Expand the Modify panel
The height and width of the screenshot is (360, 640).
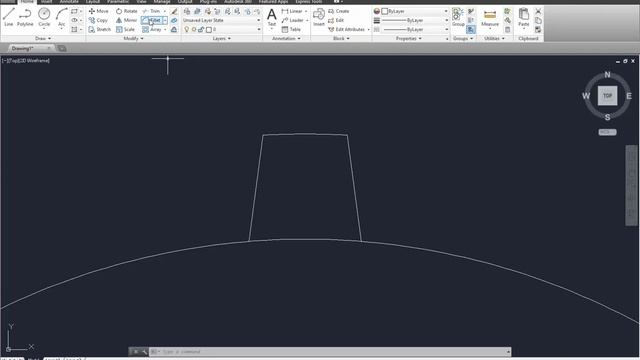pos(133,38)
